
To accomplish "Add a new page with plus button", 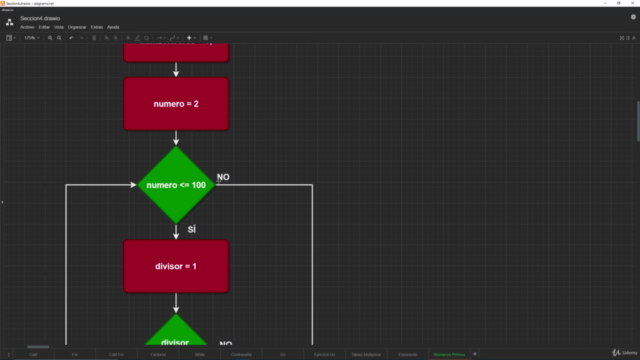I will 475,354.
